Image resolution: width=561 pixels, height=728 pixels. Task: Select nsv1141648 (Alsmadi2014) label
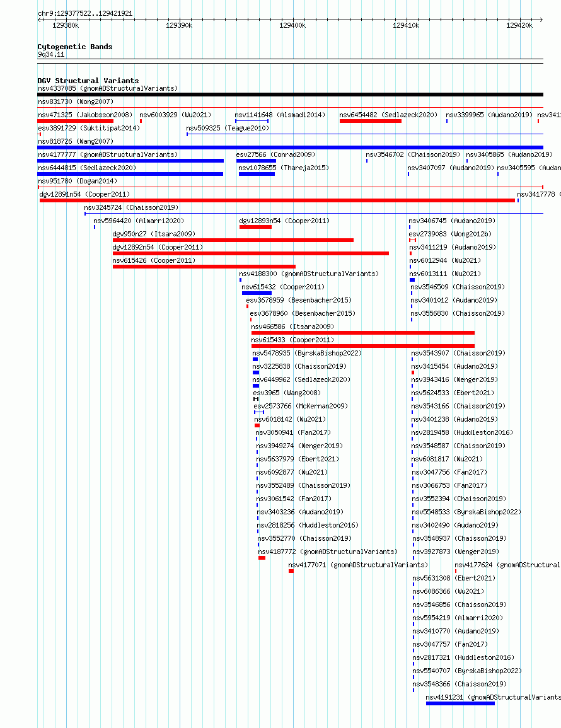coord(280,115)
